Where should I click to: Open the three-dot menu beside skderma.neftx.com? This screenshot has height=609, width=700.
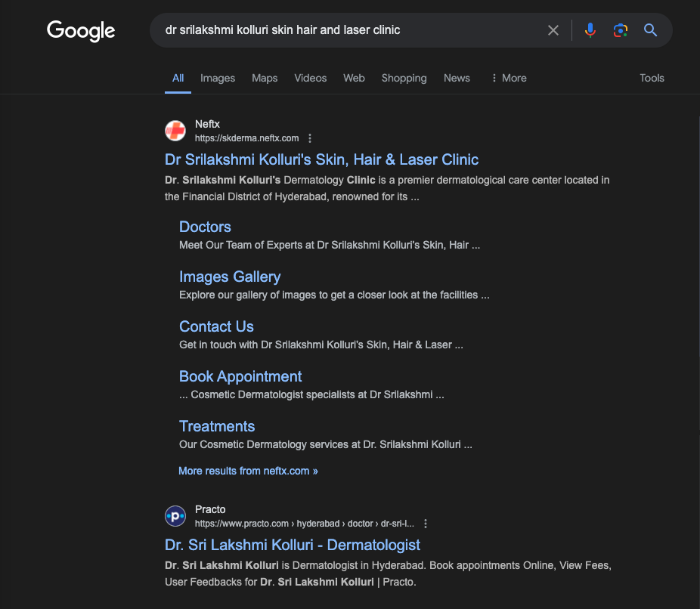310,138
